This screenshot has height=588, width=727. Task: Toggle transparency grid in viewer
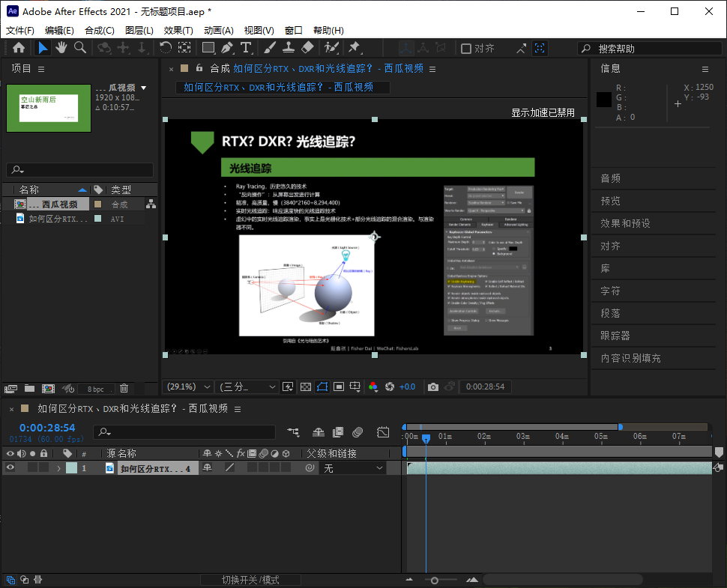[306, 387]
